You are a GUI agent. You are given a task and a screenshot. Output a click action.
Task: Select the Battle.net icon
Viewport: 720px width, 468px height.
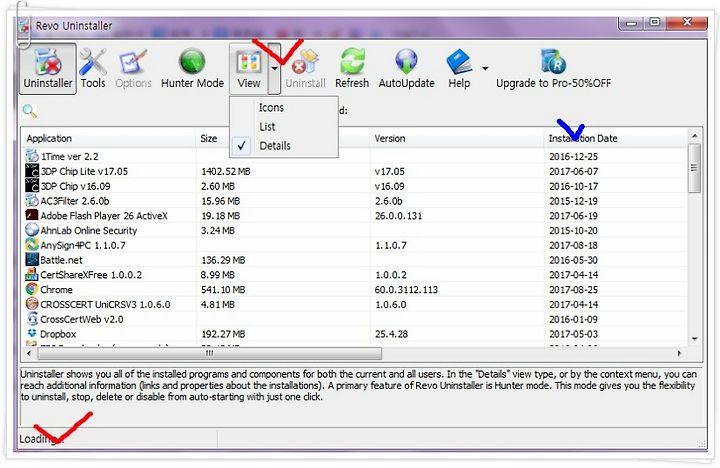[x=32, y=259]
